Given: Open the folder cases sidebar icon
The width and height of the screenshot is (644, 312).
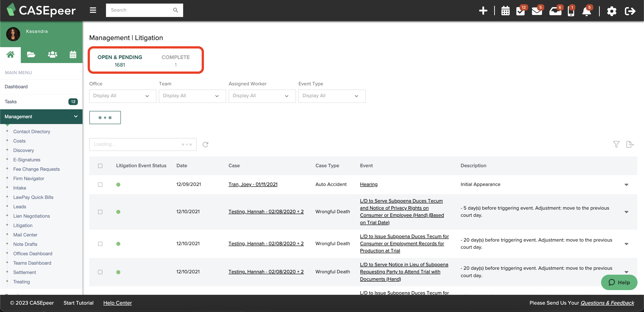Looking at the screenshot, I should pyautogui.click(x=31, y=55).
